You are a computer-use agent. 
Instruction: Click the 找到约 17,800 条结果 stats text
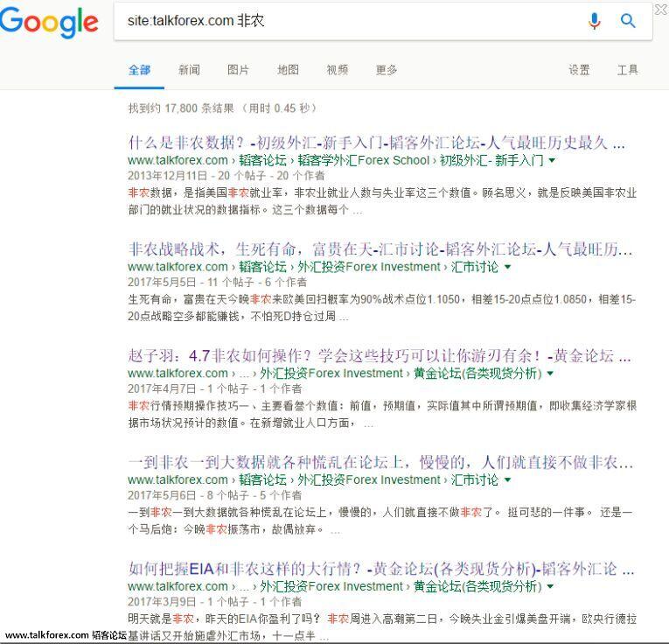click(222, 108)
